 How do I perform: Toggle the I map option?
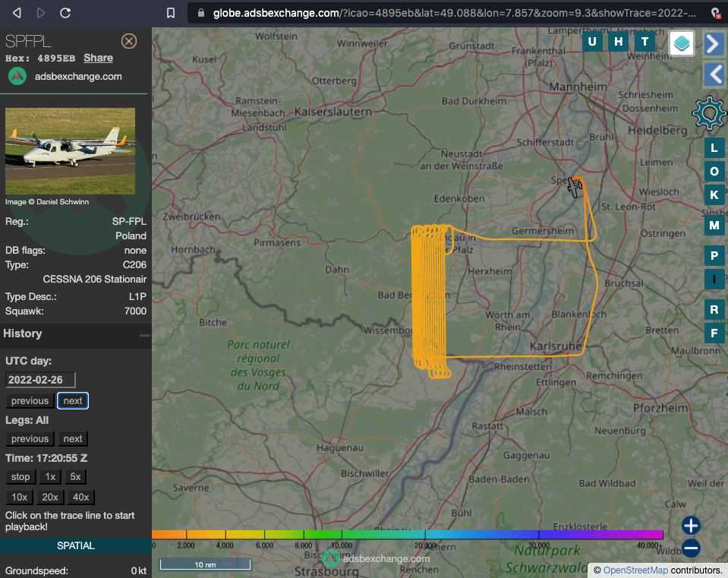(714, 280)
